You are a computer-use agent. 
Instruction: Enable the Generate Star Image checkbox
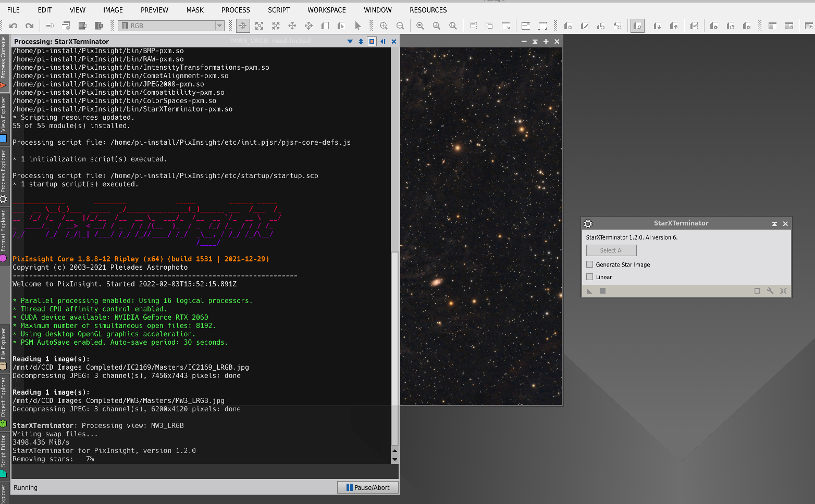coord(590,264)
